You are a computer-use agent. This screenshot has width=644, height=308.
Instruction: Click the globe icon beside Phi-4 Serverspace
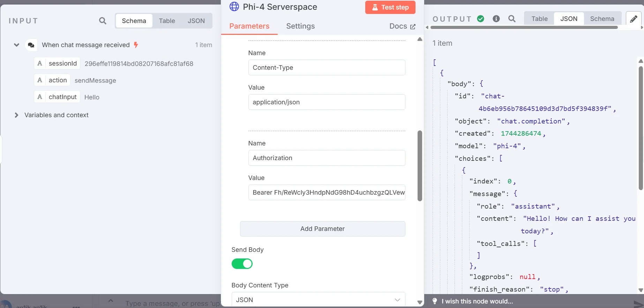pos(234,7)
